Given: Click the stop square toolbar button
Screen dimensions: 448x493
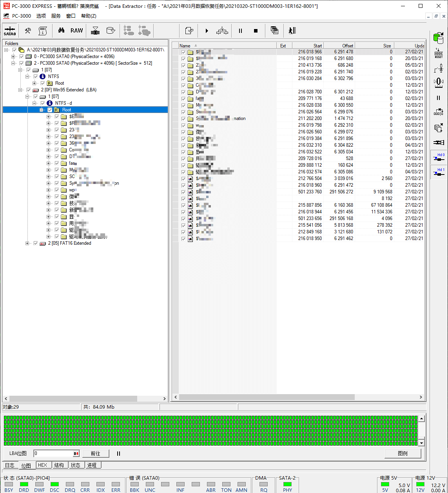Looking at the screenshot, I should click(256, 31).
